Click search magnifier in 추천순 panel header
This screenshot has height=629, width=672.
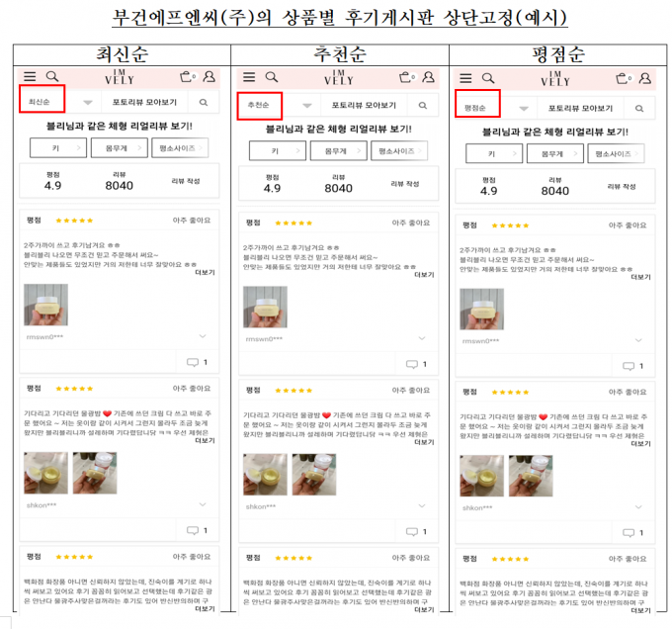coord(272,77)
